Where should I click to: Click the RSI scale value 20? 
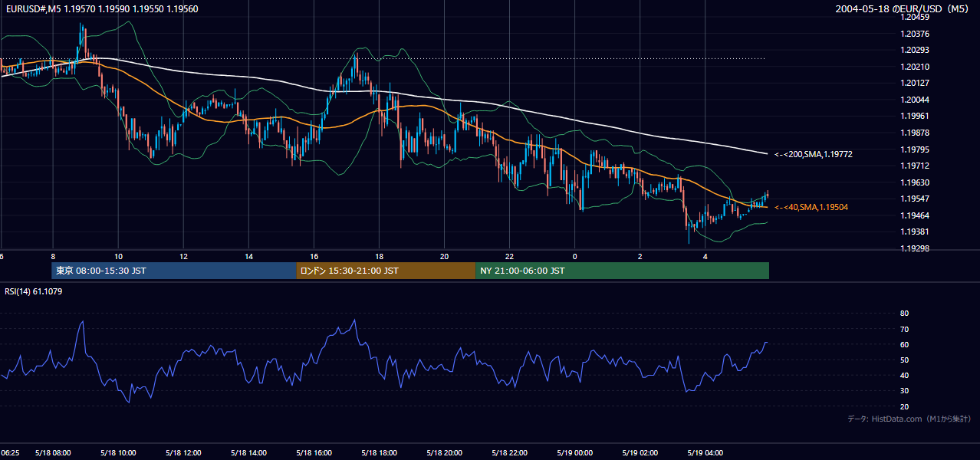pos(904,406)
